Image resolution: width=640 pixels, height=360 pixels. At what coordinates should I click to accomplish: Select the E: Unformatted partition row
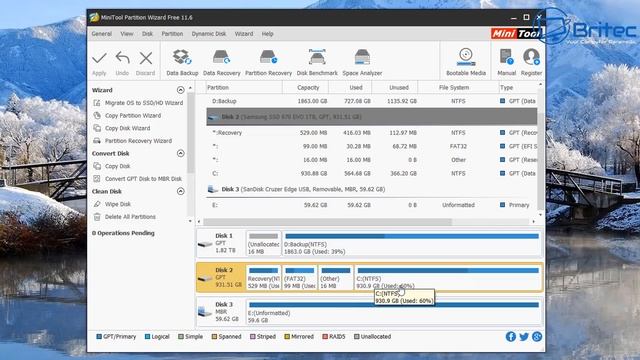coord(371,205)
